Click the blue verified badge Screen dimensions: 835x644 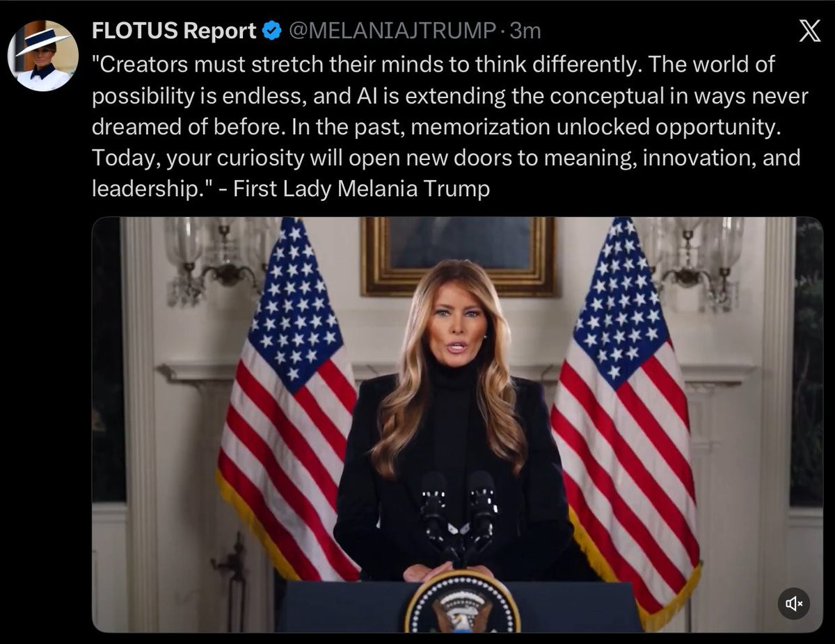[x=271, y=31]
